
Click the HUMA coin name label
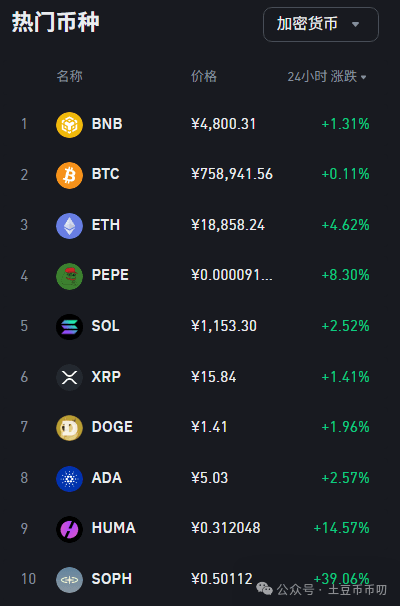click(x=114, y=528)
